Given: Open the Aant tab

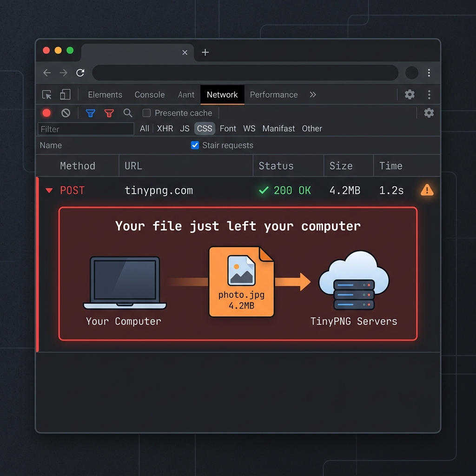Looking at the screenshot, I should pos(186,95).
